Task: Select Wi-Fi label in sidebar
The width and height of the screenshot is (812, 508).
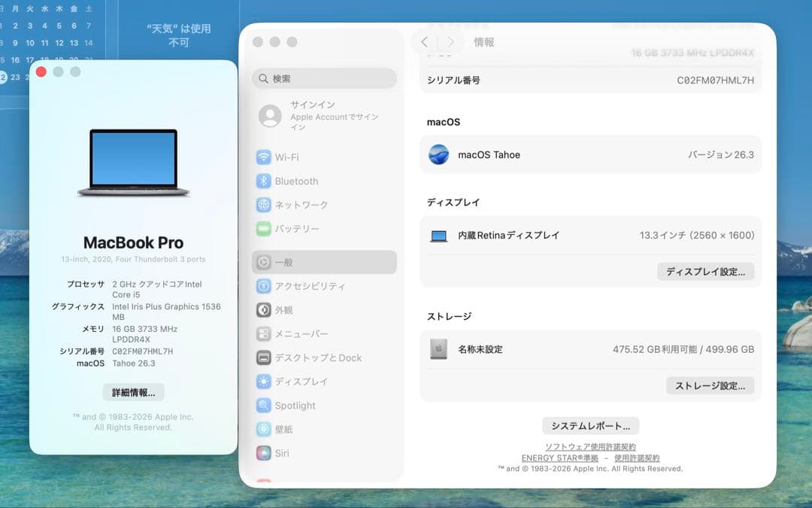Action: tap(287, 157)
